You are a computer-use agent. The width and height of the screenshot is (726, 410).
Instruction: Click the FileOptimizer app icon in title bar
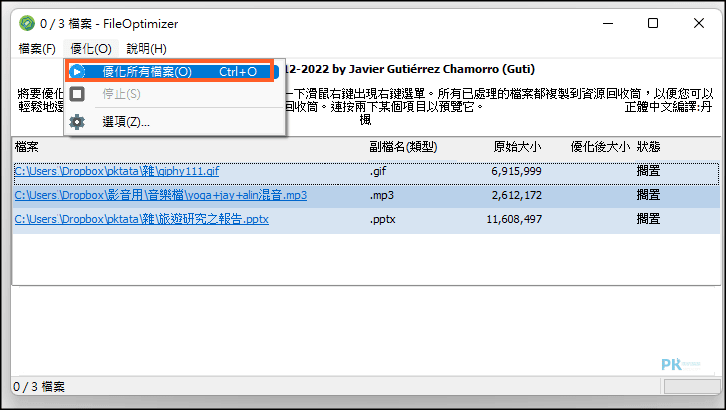pos(27,23)
